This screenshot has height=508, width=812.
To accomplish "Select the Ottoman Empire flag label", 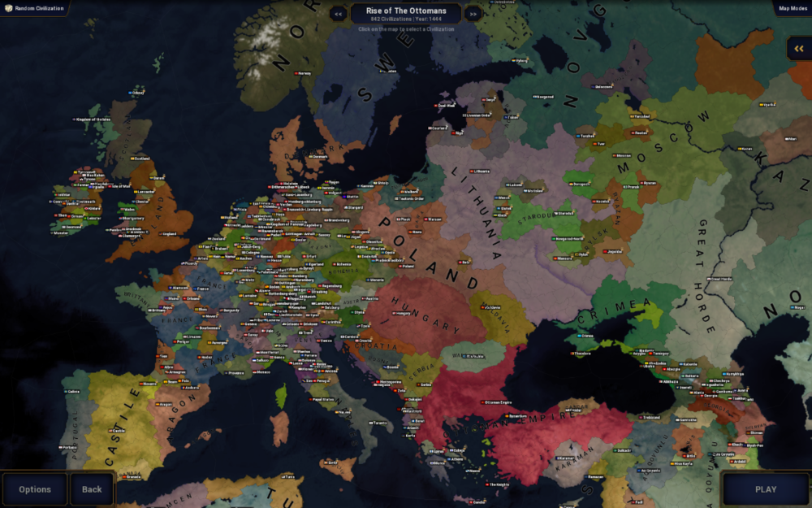I will pos(498,402).
